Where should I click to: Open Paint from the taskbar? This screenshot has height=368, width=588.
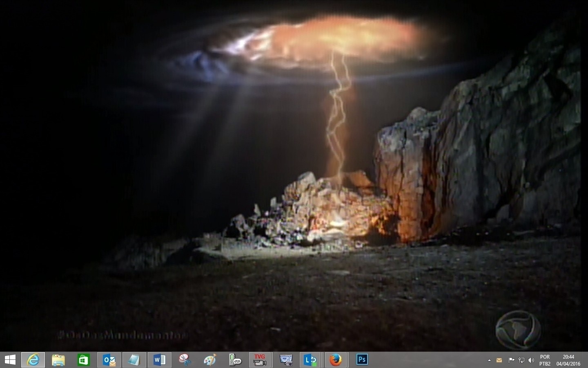point(210,360)
